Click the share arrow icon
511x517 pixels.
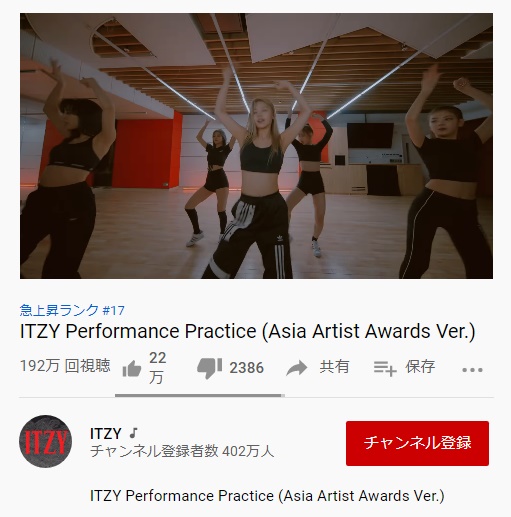tap(297, 368)
